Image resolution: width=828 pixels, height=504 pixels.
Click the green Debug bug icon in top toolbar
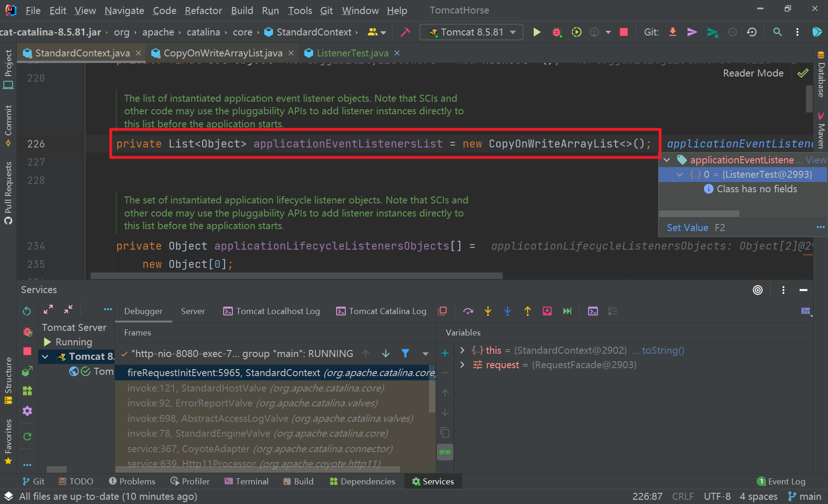[x=556, y=32]
